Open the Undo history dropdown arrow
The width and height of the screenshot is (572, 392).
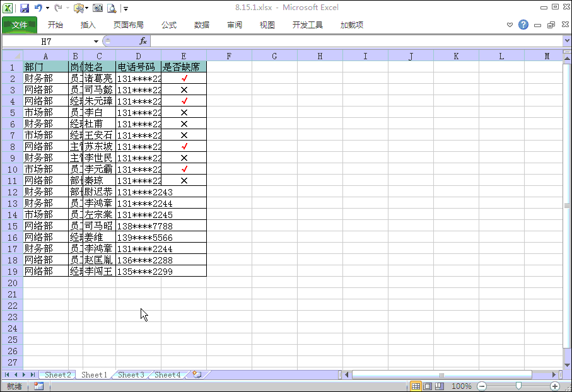(47, 8)
